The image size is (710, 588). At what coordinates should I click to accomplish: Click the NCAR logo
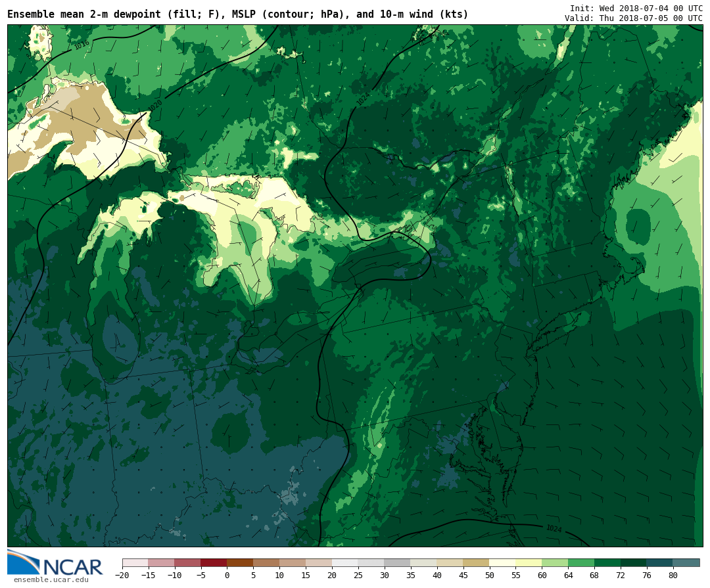55,562
